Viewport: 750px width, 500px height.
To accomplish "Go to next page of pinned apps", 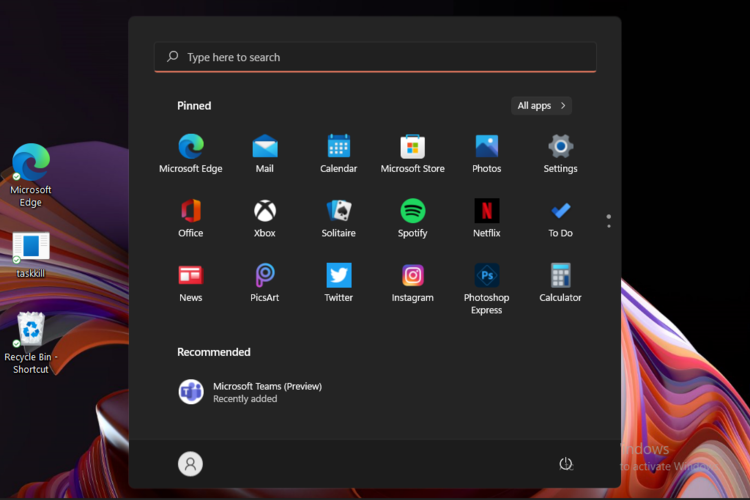I will [608, 226].
